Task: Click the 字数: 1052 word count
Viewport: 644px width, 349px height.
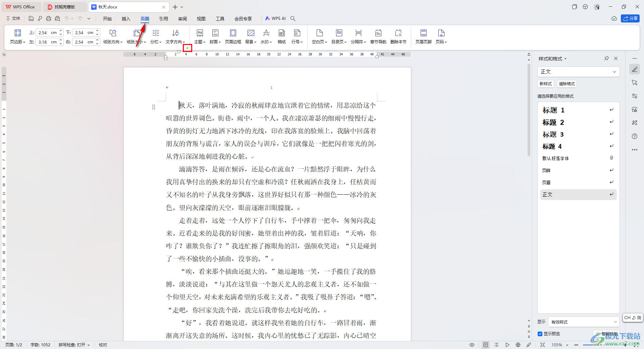Action: (40, 345)
